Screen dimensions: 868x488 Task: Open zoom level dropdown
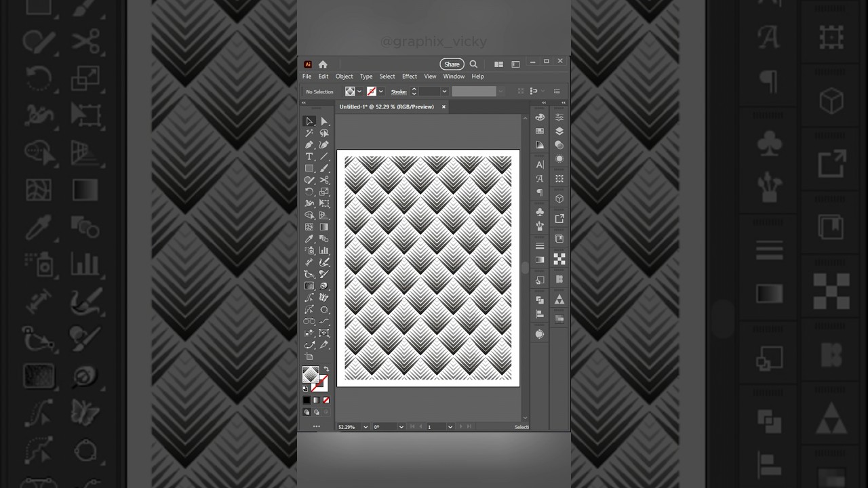[x=366, y=427]
